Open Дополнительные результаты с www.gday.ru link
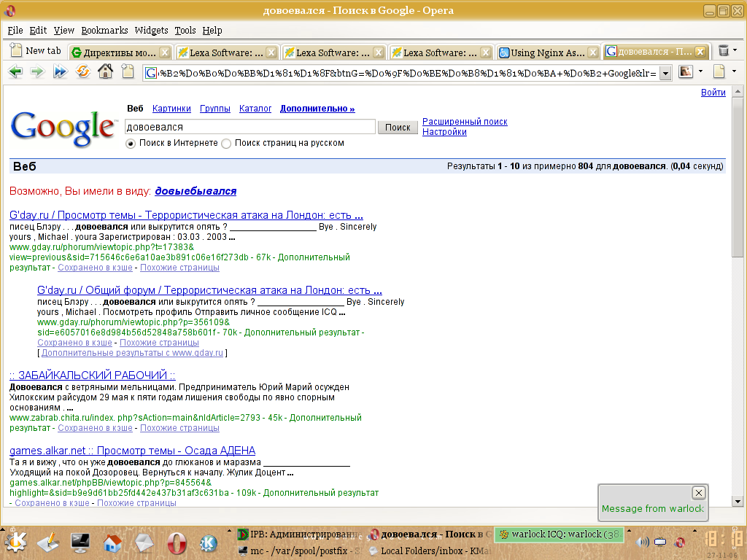The image size is (747, 560). click(132, 353)
